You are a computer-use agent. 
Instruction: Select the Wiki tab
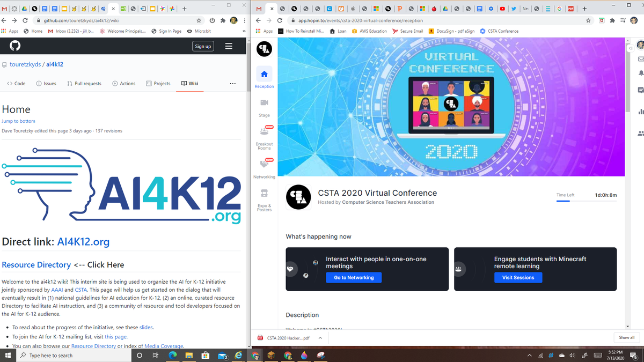click(190, 84)
